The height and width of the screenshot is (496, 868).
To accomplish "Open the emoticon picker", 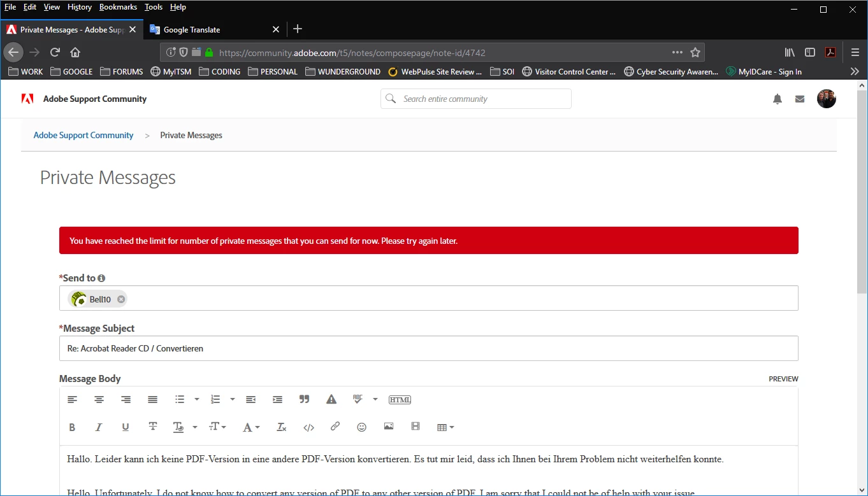I will click(362, 427).
